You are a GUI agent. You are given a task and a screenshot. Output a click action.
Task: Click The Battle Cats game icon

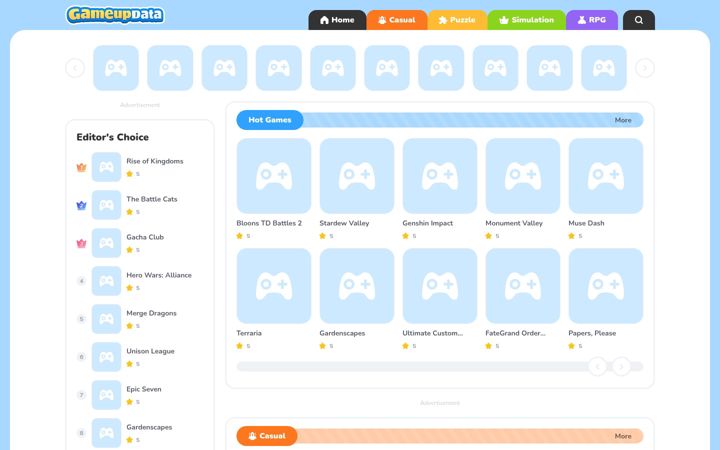107,205
